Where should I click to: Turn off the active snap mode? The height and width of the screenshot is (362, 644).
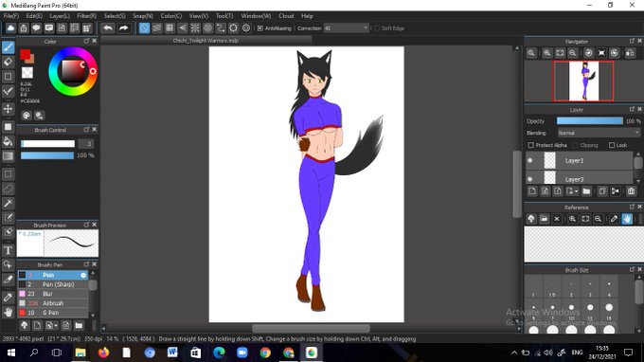144,28
